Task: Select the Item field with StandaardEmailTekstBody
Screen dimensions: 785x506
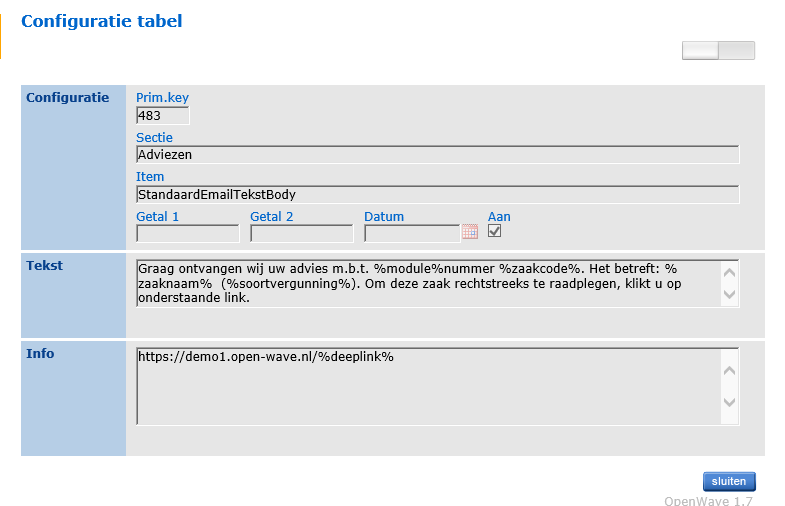Action: click(438, 194)
